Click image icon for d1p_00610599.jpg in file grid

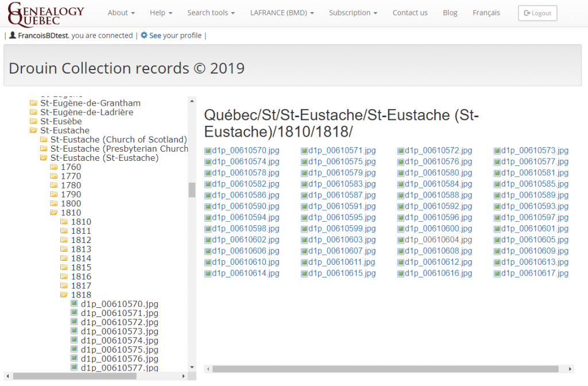(304, 229)
